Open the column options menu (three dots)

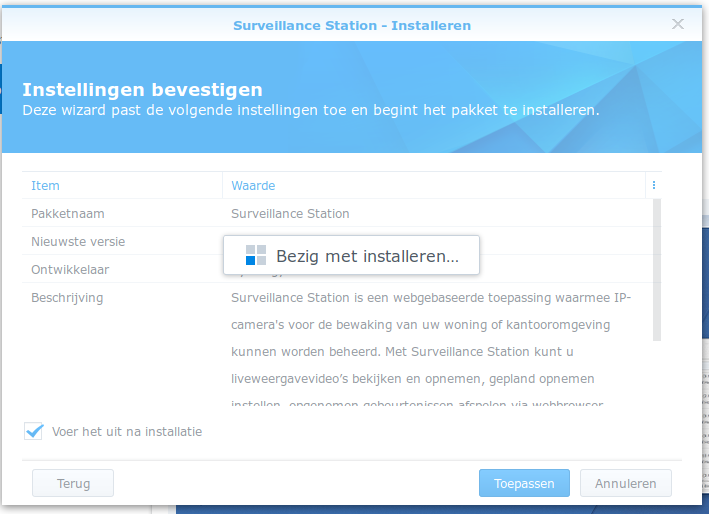(x=654, y=185)
